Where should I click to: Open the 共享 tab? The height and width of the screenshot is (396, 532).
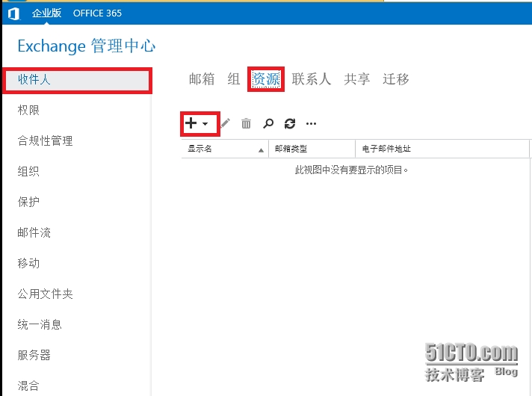357,79
